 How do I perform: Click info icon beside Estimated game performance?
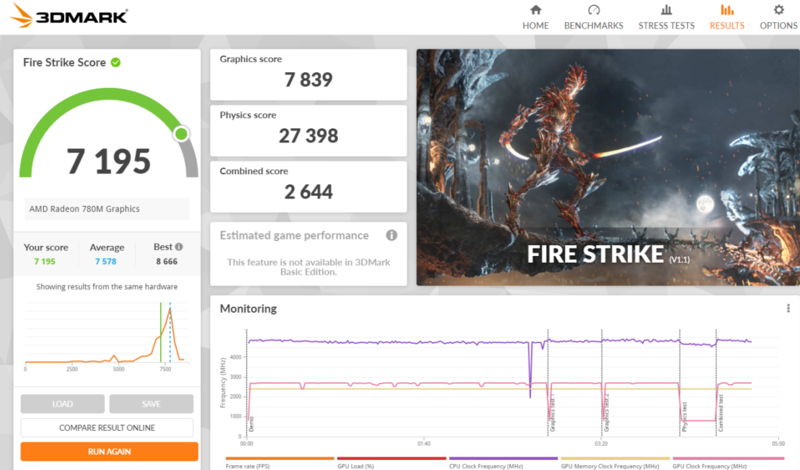tap(392, 236)
